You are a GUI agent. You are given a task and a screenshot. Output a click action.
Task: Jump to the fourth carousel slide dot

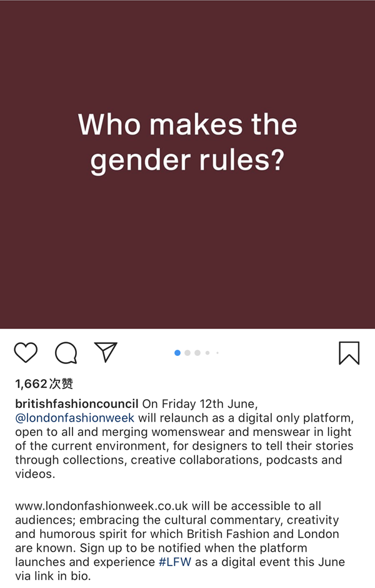[207, 353]
